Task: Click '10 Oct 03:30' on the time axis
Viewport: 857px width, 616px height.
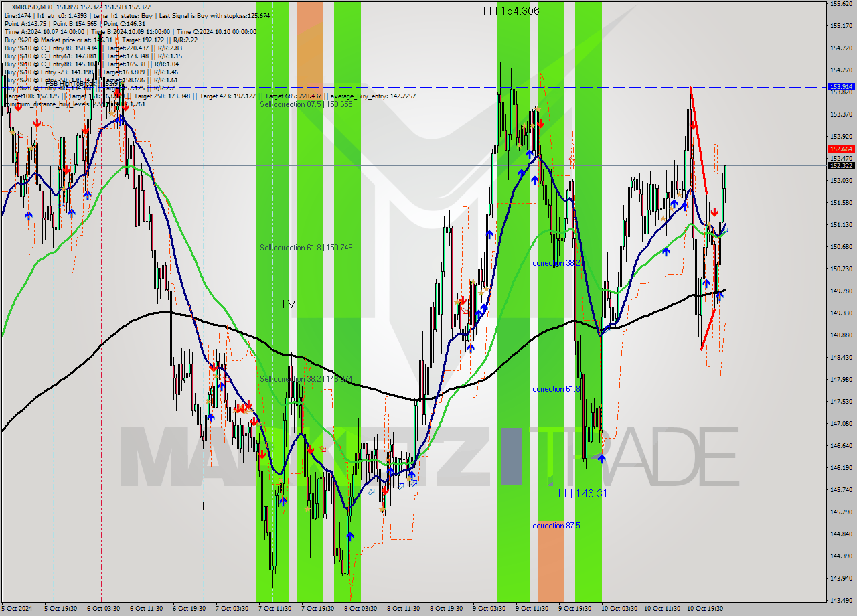Action: coord(618,609)
